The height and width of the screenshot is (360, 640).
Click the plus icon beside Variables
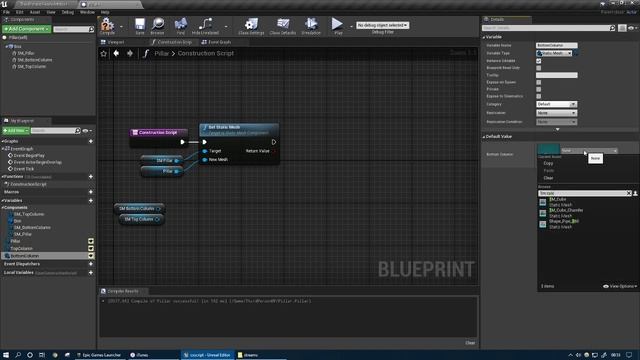click(91, 201)
